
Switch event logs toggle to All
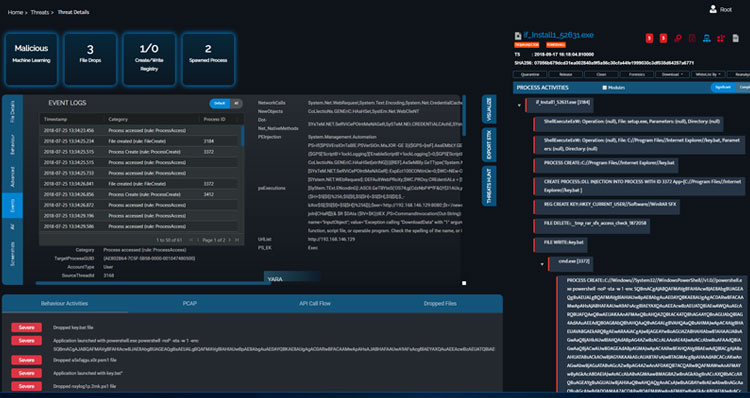click(236, 103)
